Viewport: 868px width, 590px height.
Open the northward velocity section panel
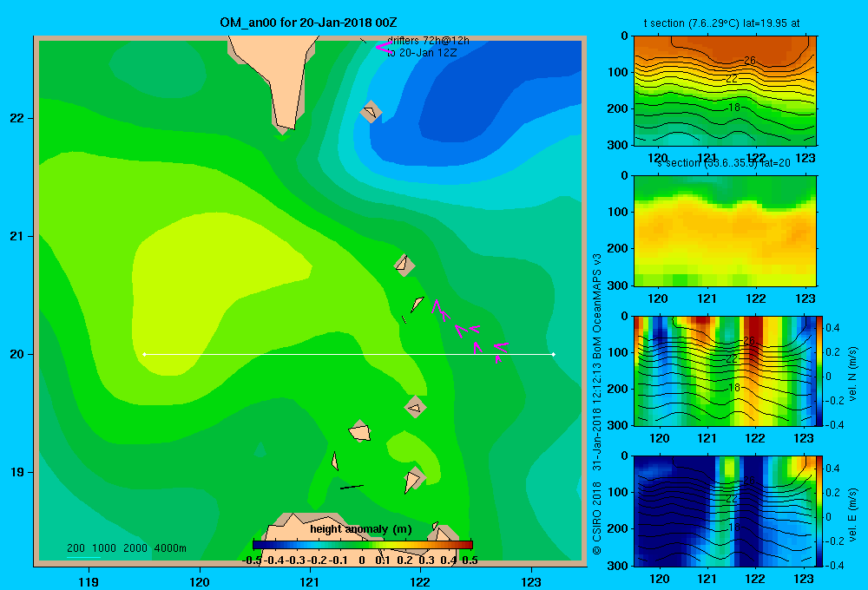pyautogui.click(x=725, y=370)
